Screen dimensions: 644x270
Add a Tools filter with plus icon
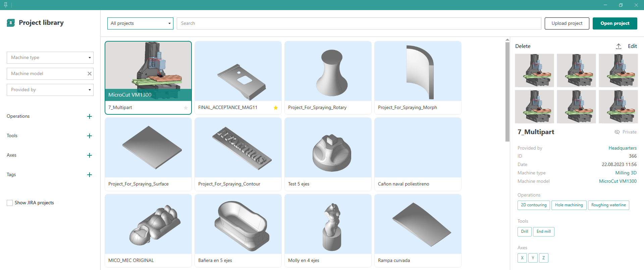click(x=90, y=136)
